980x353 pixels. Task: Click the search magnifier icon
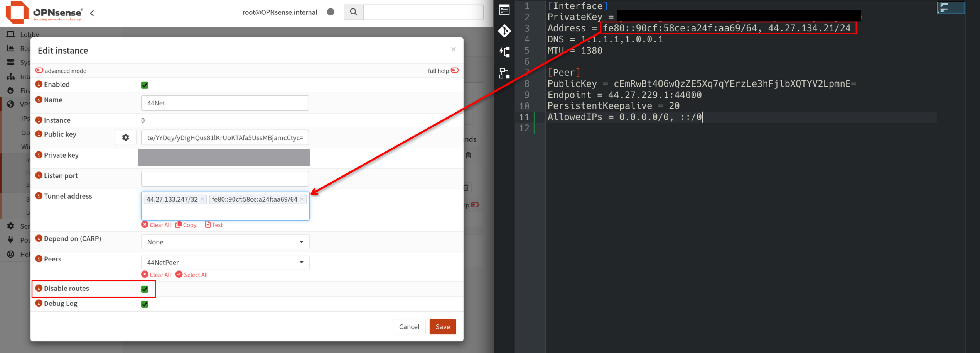353,12
